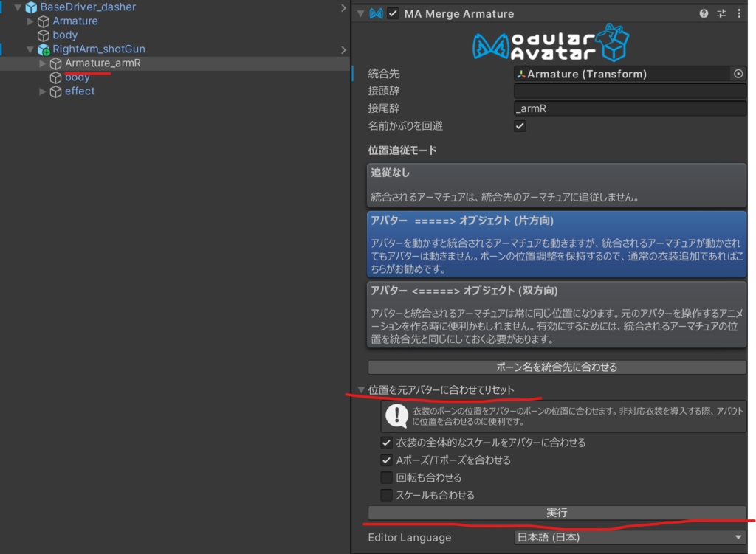Click the Armature object cube icon
The width and height of the screenshot is (756, 554).
click(x=44, y=21)
